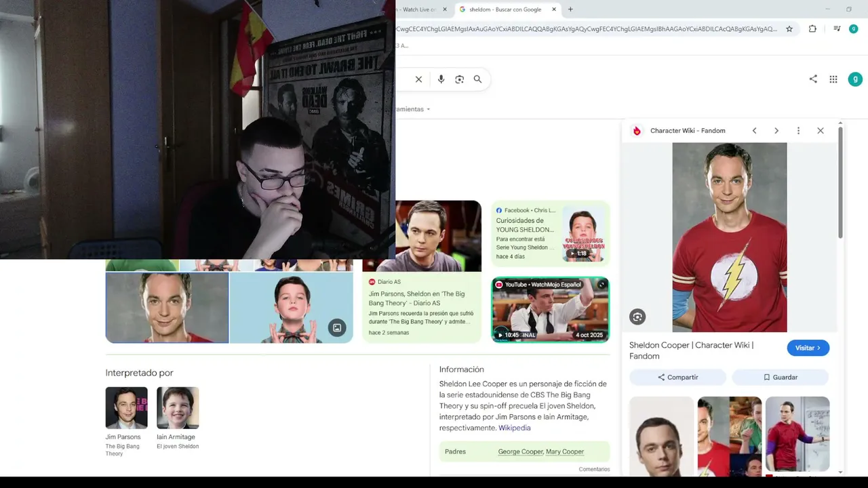Open the George Cooper link
The height and width of the screenshot is (488, 868).
pyautogui.click(x=520, y=451)
